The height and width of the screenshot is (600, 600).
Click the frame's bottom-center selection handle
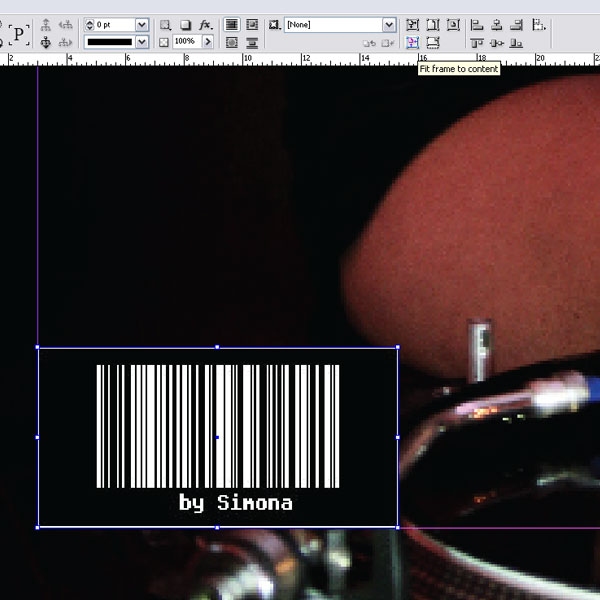pos(217,528)
